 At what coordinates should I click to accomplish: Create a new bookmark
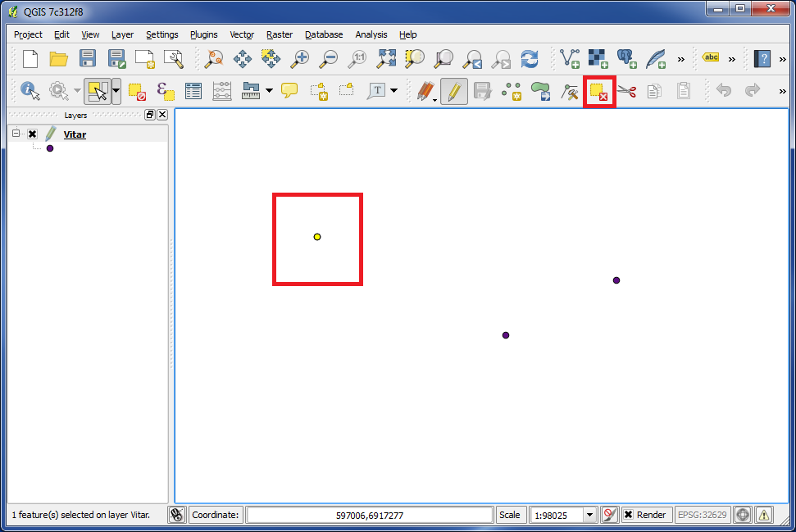(318, 91)
